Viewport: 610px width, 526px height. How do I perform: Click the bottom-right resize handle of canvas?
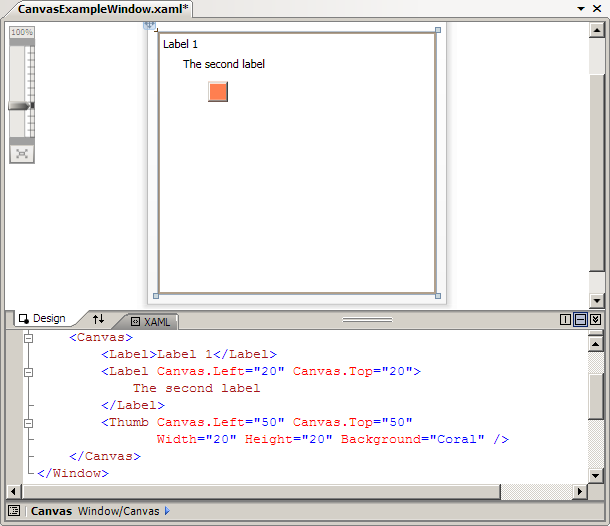coord(438,296)
